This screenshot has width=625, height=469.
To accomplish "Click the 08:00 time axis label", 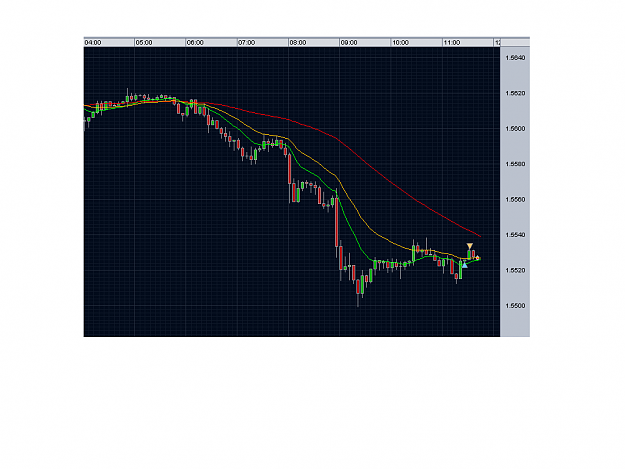I will (x=298, y=43).
